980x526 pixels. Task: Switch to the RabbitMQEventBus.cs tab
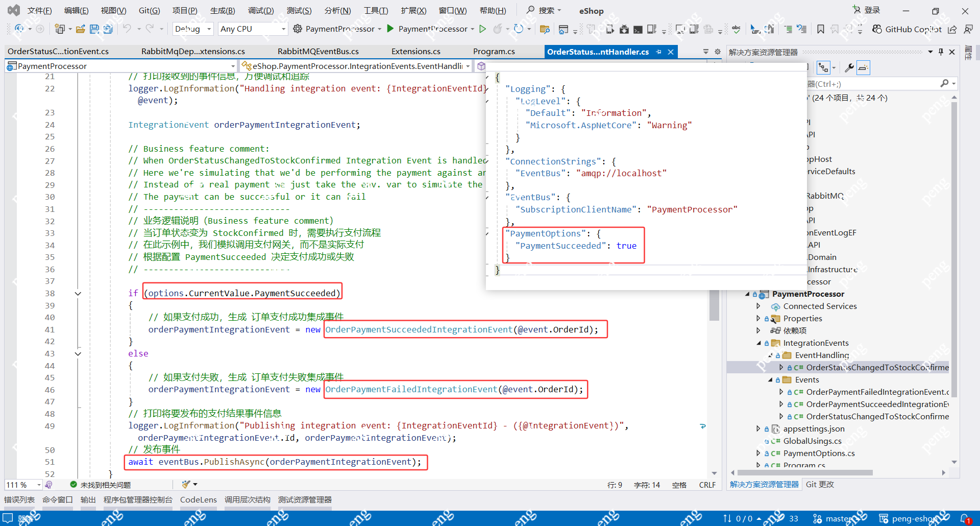318,52
